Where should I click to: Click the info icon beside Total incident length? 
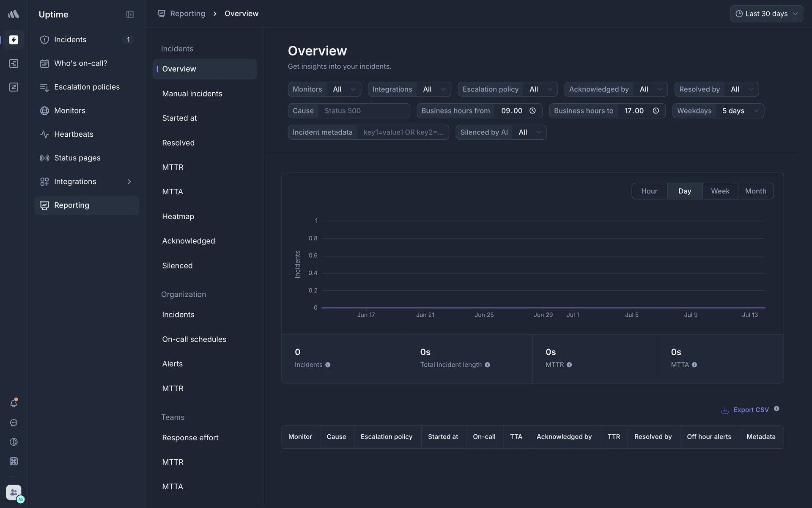pos(487,365)
